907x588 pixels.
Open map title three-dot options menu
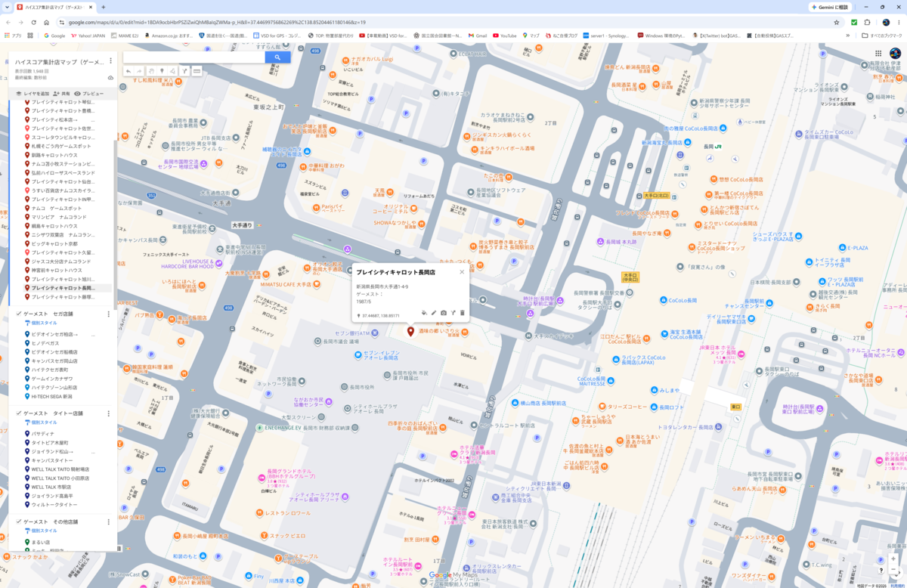[x=110, y=61]
